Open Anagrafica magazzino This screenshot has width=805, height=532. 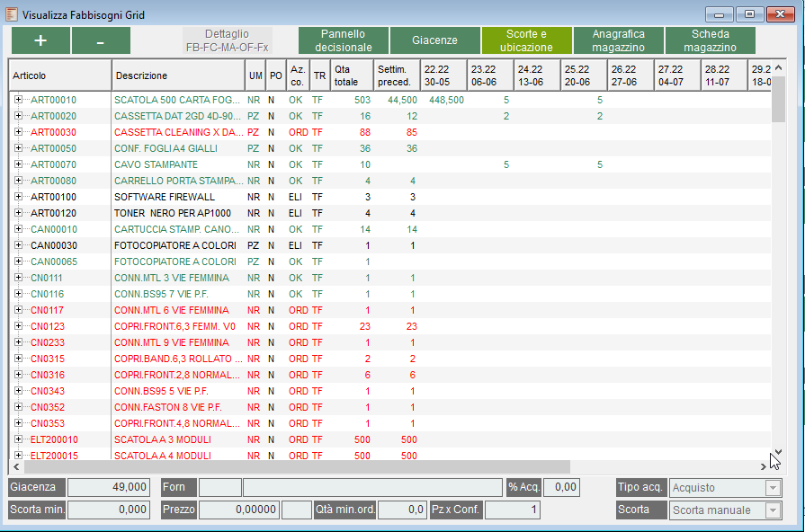[x=618, y=40]
